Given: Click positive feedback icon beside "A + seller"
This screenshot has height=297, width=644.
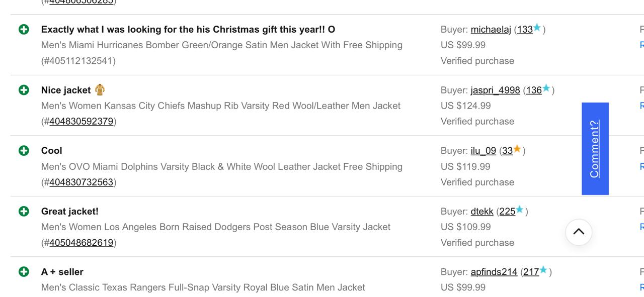Looking at the screenshot, I should tap(24, 272).
